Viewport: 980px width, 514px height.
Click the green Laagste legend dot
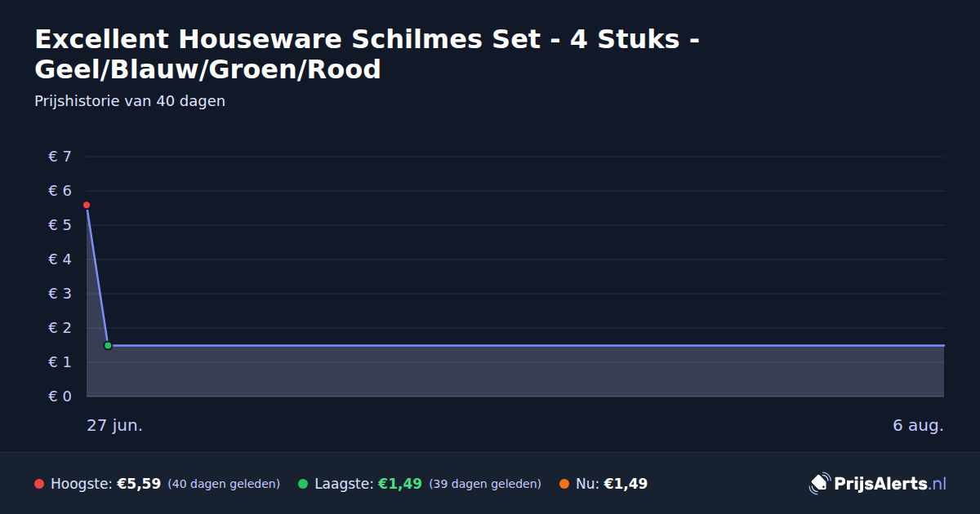pyautogui.click(x=303, y=484)
